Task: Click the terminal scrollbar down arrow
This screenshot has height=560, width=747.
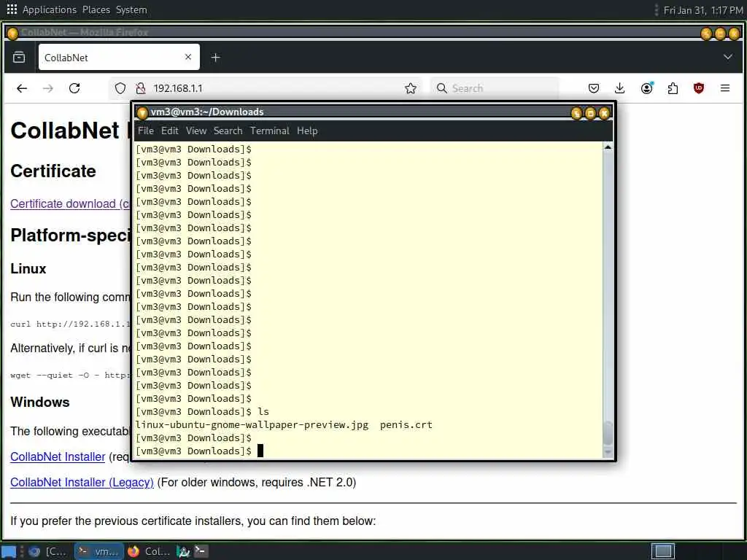Action: coord(608,452)
